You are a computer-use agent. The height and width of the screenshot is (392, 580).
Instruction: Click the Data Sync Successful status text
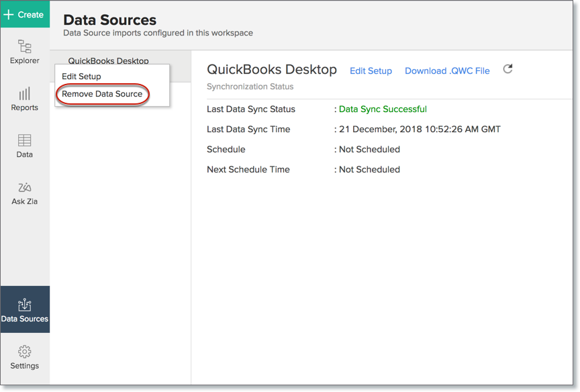382,109
